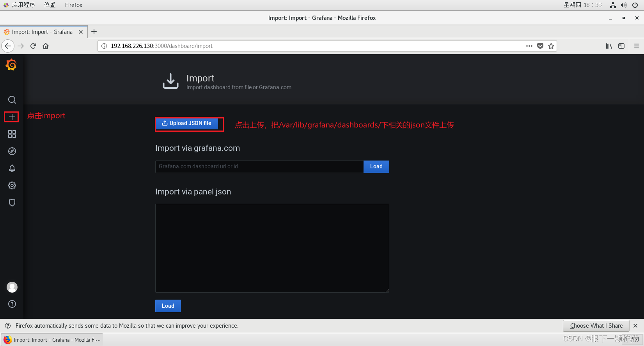Screen dimensions: 644x346
Task: Bookmark this page with the star icon
Action: point(551,46)
